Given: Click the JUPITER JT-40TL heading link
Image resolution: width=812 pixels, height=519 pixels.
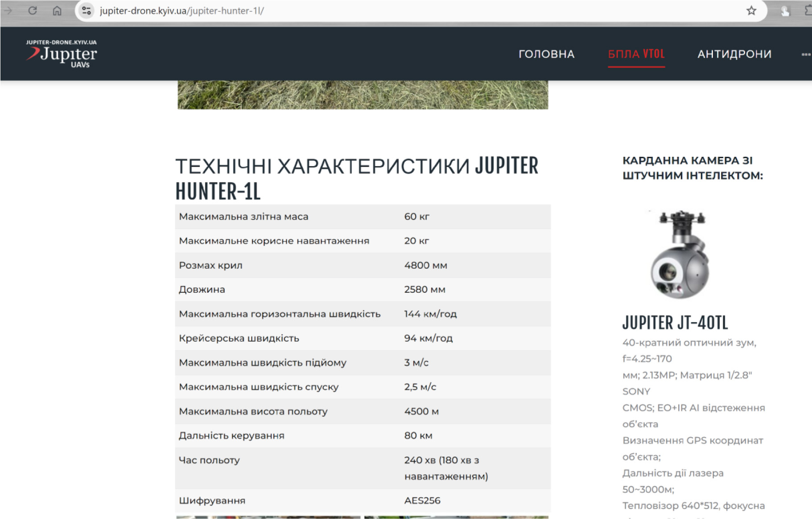Looking at the screenshot, I should pos(675,323).
